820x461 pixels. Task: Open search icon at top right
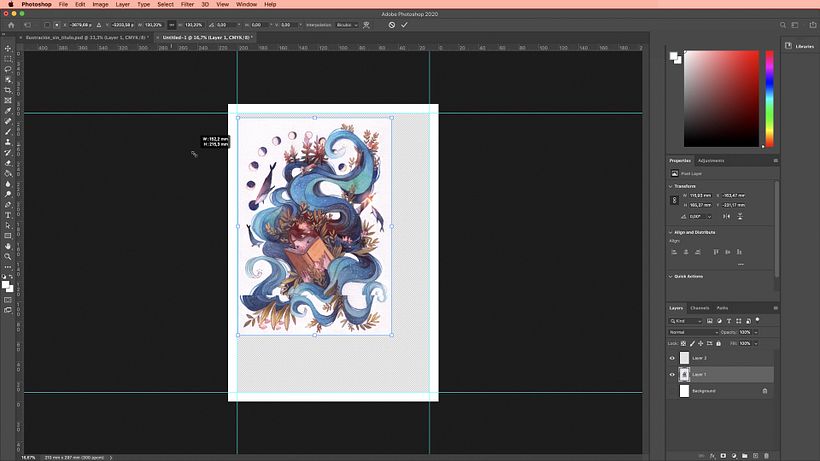tap(783, 25)
